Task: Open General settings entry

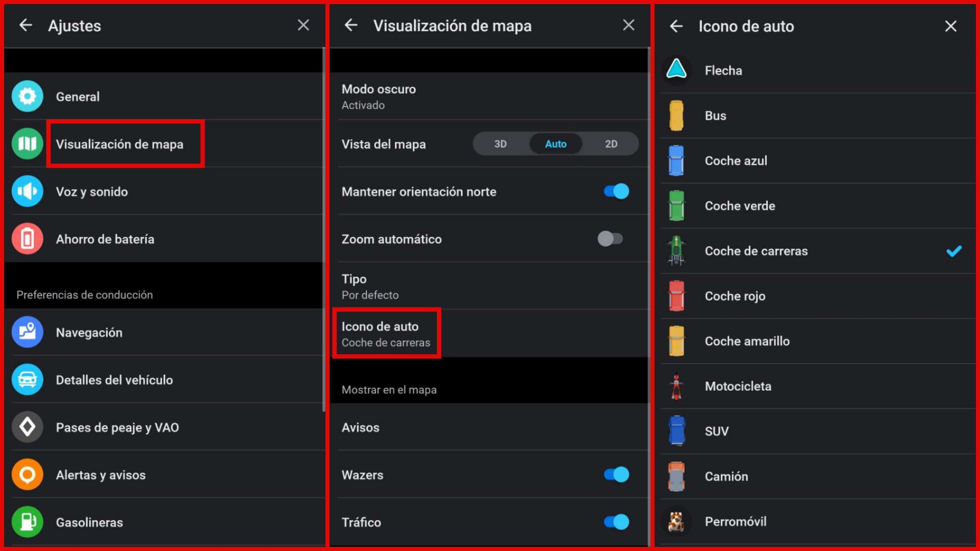Action: click(164, 96)
